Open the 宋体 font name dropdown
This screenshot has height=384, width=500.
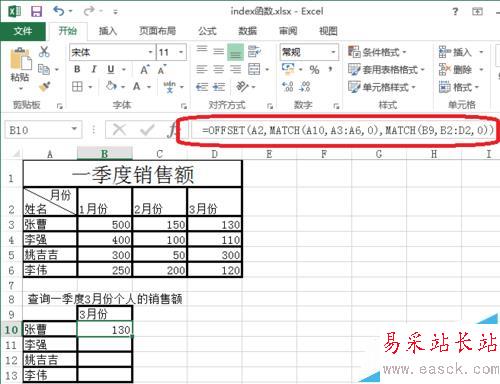pyautogui.click(x=150, y=52)
